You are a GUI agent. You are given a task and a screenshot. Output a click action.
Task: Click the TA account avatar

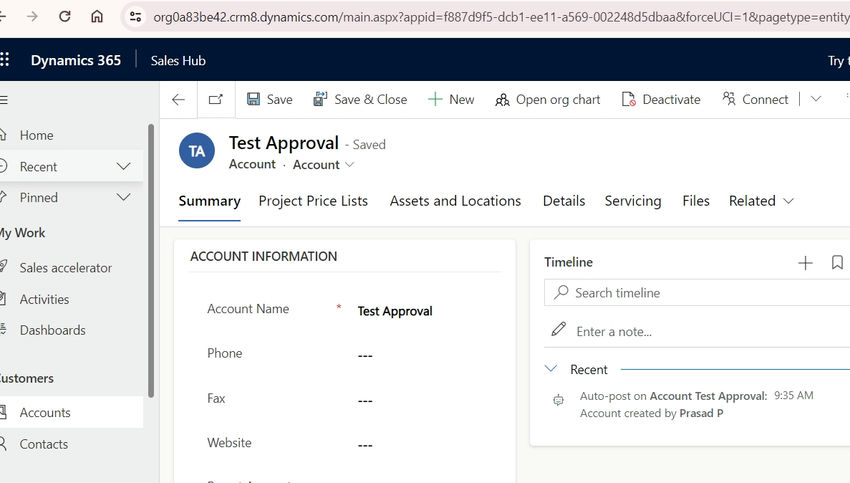(x=197, y=151)
